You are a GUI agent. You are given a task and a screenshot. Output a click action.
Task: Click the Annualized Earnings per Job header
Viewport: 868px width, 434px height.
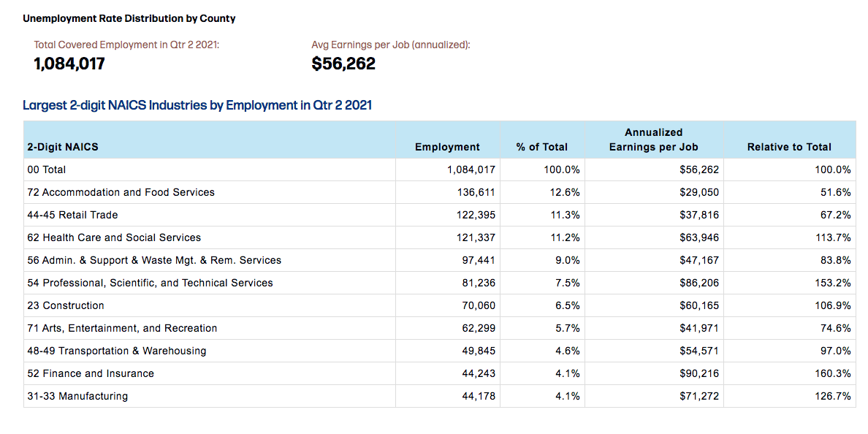[654, 140]
